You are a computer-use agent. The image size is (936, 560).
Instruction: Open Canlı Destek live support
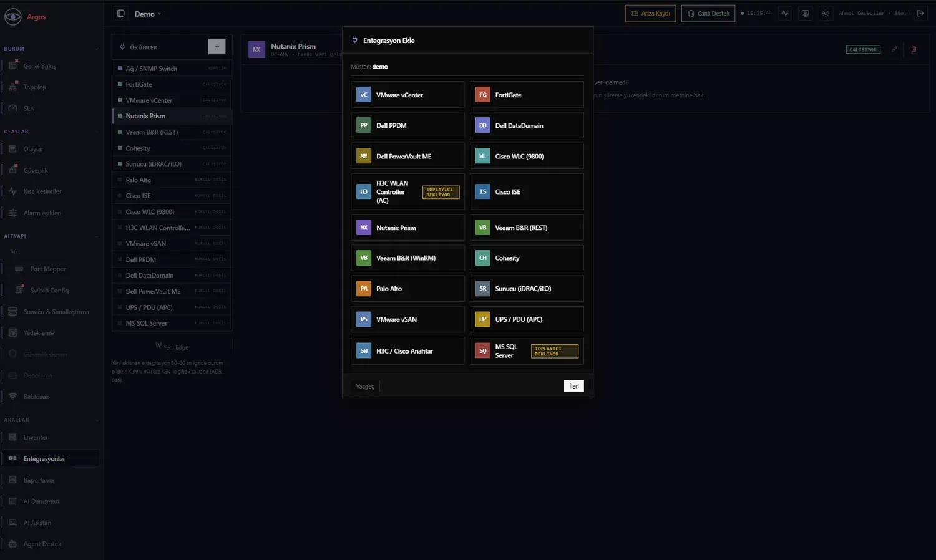pyautogui.click(x=708, y=13)
